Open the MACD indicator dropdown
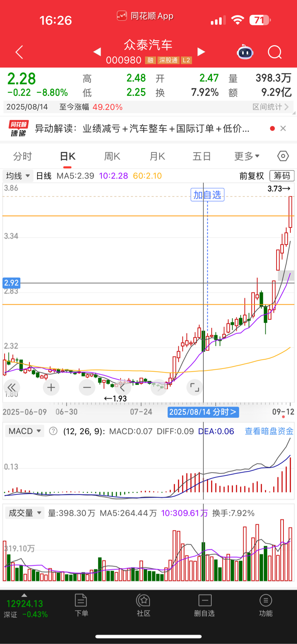This screenshot has height=644, width=297. click(x=25, y=431)
